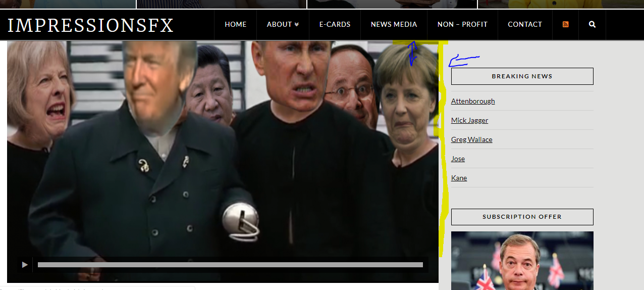The height and width of the screenshot is (290, 644).
Task: Open the Mick Jagger link
Action: pyautogui.click(x=469, y=120)
